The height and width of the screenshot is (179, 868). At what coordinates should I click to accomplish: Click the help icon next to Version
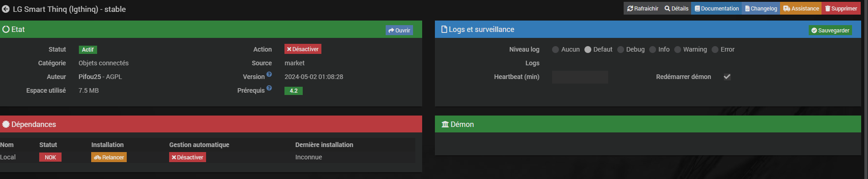[x=269, y=74]
